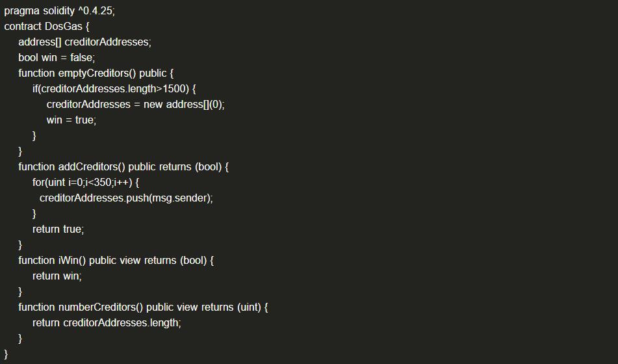Click the addCreditors function name
The width and height of the screenshot is (618, 364).
click(89, 167)
